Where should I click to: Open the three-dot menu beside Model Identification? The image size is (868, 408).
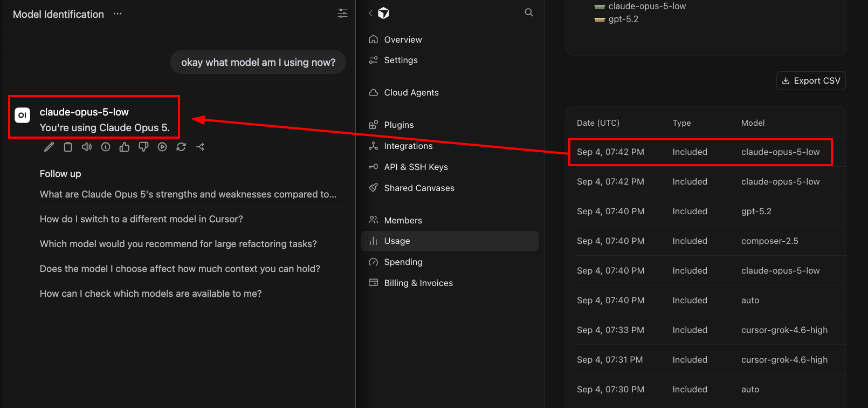(x=118, y=14)
